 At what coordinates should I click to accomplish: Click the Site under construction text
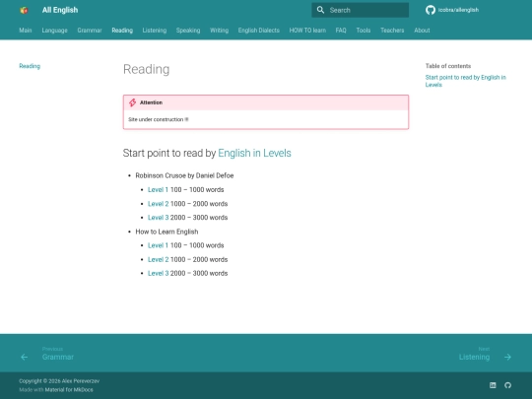tap(158, 119)
